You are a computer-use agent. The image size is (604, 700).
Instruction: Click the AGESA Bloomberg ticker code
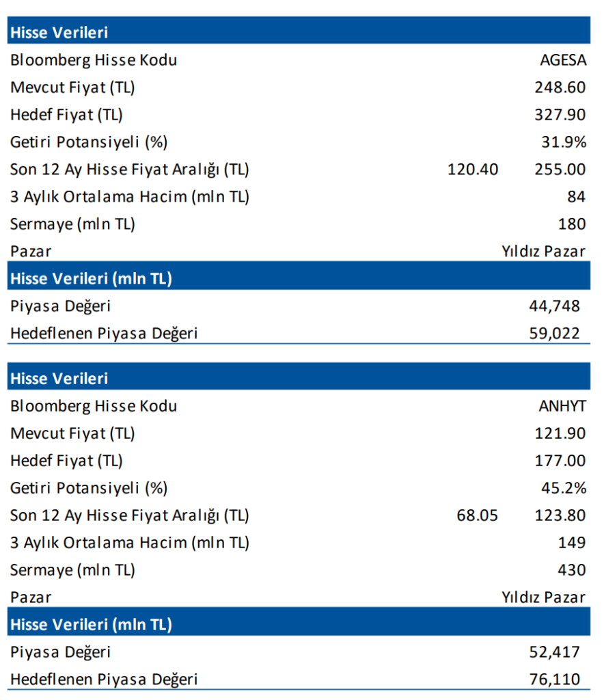tap(563, 60)
